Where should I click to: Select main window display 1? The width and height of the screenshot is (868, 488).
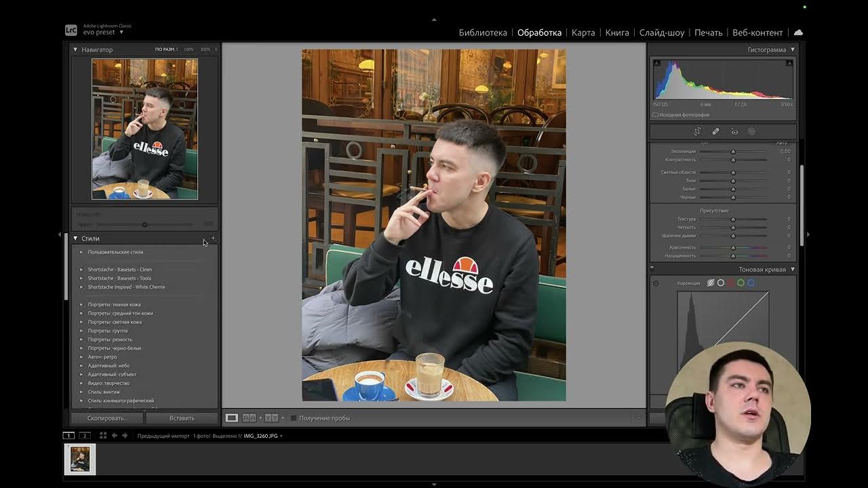[68, 436]
